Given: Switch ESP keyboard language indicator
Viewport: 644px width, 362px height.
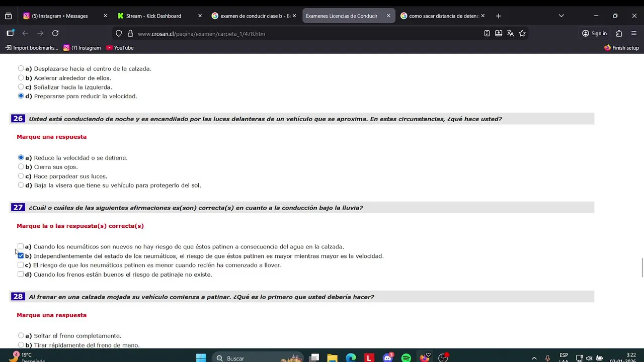Looking at the screenshot, I should 563,358.
